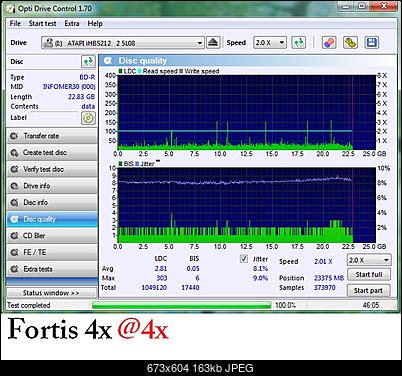Image resolution: width=402 pixels, height=376 pixels.
Task: Click the Test completed status text
Action: coord(29,305)
